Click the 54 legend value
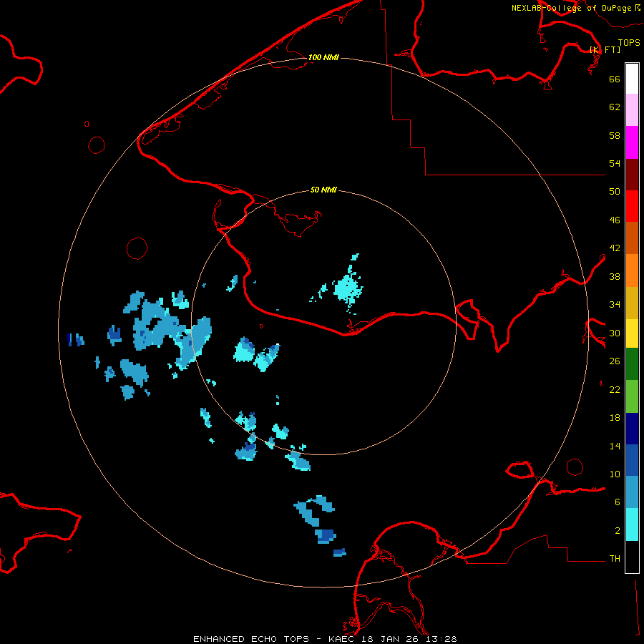Viewport: 644px width, 644px height. (615, 163)
